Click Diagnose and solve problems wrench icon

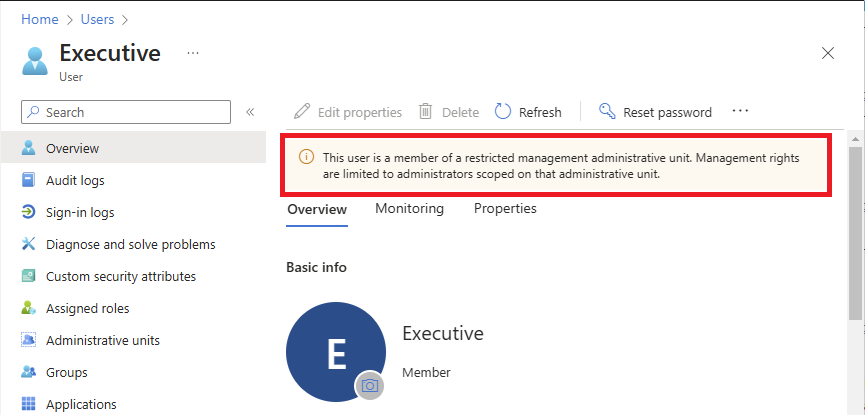click(28, 244)
